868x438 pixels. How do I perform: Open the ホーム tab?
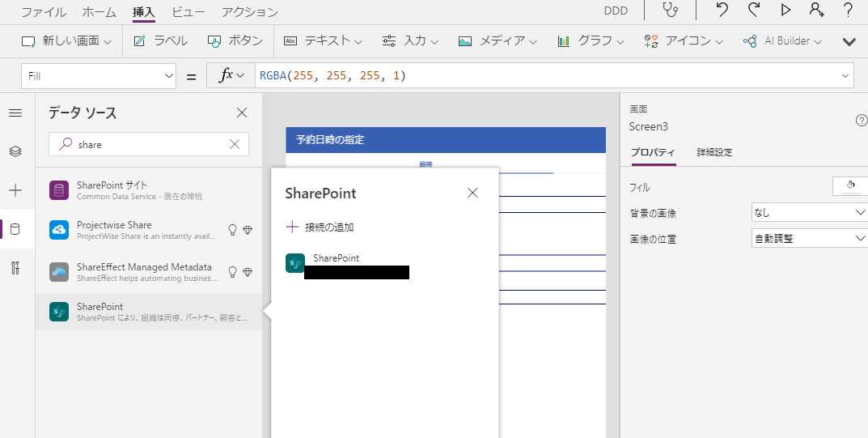pos(99,12)
